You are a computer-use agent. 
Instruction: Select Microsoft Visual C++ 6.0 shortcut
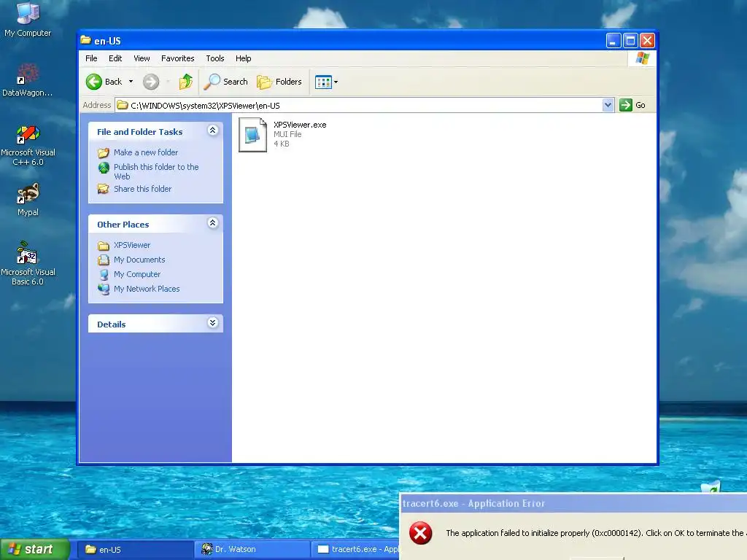point(28,145)
